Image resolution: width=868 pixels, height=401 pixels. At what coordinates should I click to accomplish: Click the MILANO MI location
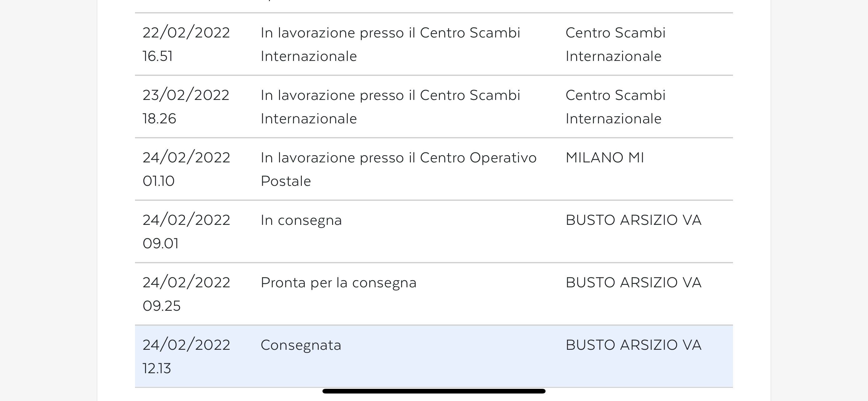click(605, 158)
